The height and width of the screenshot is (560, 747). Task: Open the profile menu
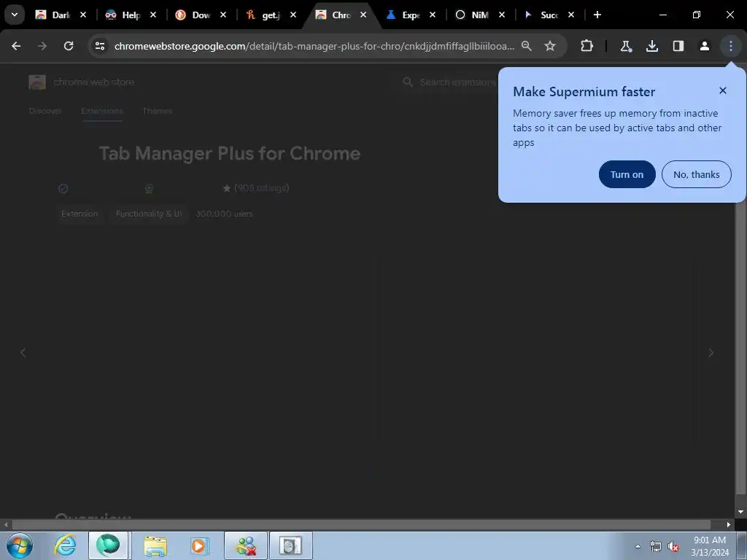pos(704,46)
